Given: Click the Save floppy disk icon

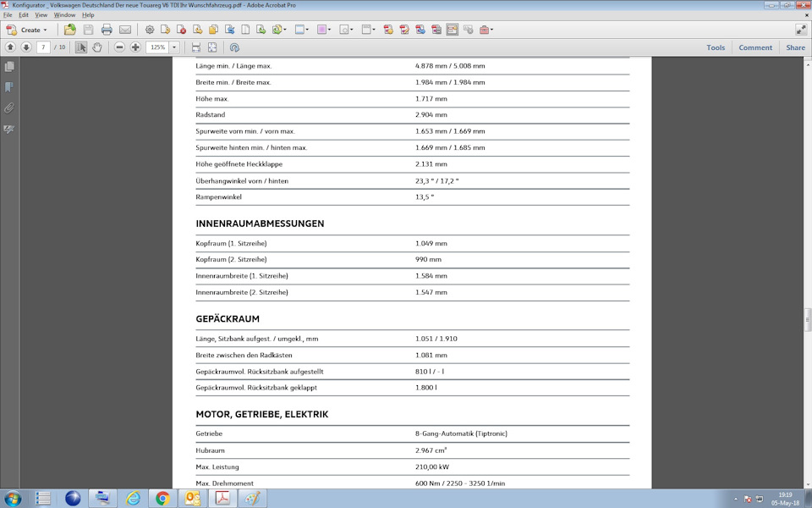Looking at the screenshot, I should pos(89,30).
